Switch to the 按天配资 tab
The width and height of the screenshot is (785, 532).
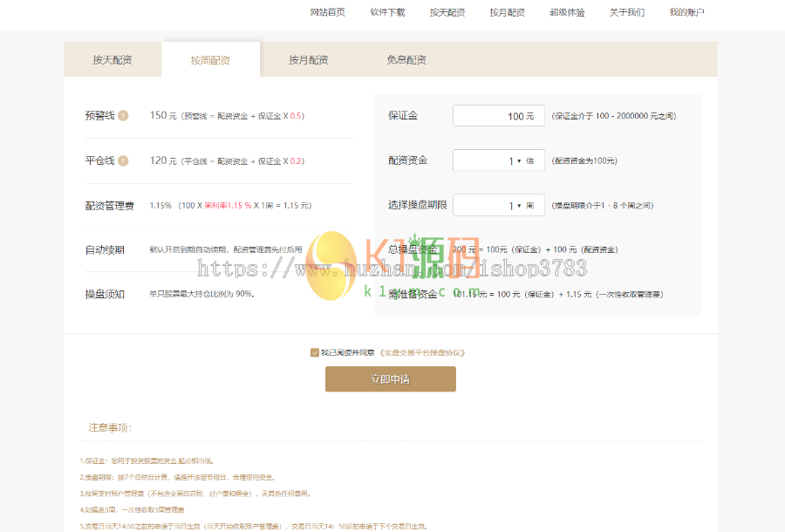click(x=113, y=59)
